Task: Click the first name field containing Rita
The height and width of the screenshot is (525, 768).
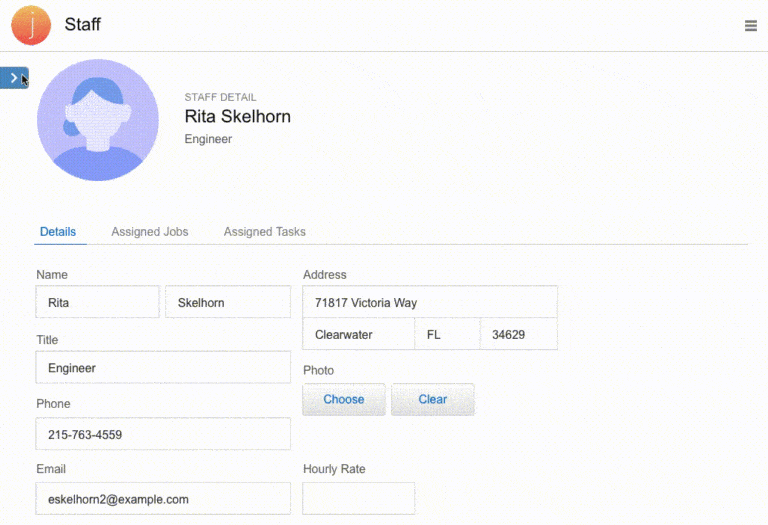Action: 97,303
